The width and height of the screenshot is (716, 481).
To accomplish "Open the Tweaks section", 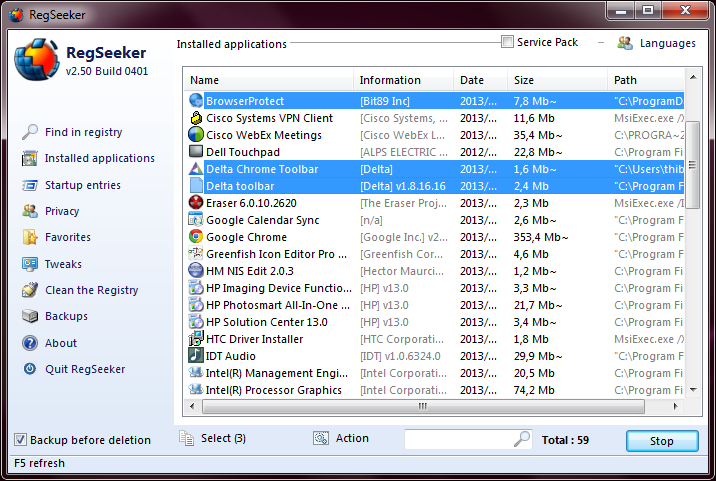I will point(63,264).
